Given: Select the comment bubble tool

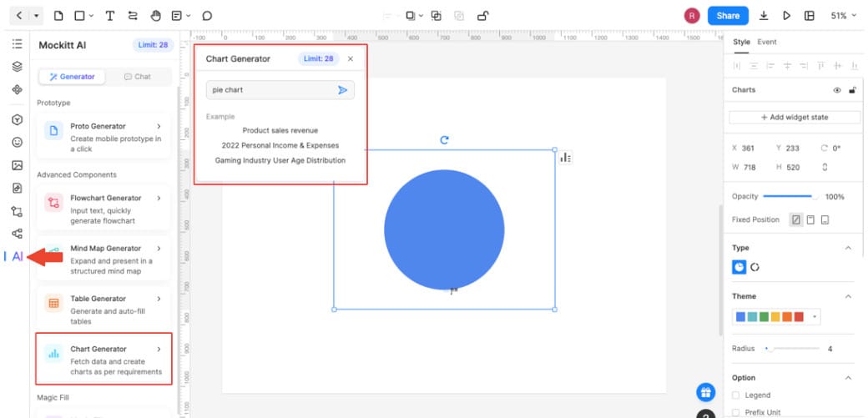Looking at the screenshot, I should [207, 16].
